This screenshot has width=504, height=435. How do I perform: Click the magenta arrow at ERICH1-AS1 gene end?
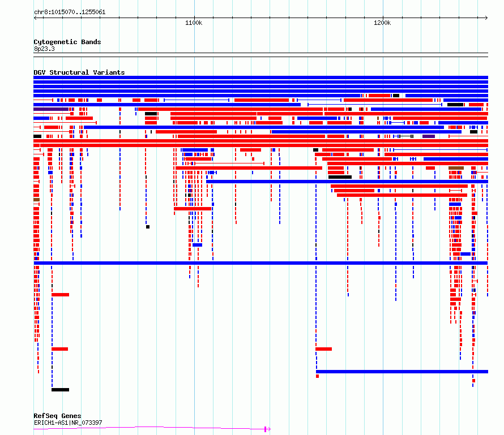click(268, 429)
